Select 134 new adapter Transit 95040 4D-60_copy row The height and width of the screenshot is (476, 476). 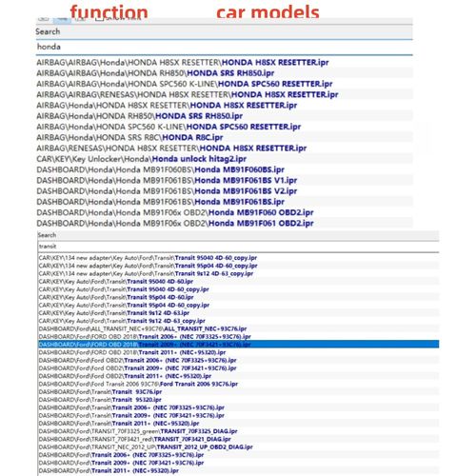pos(238,258)
